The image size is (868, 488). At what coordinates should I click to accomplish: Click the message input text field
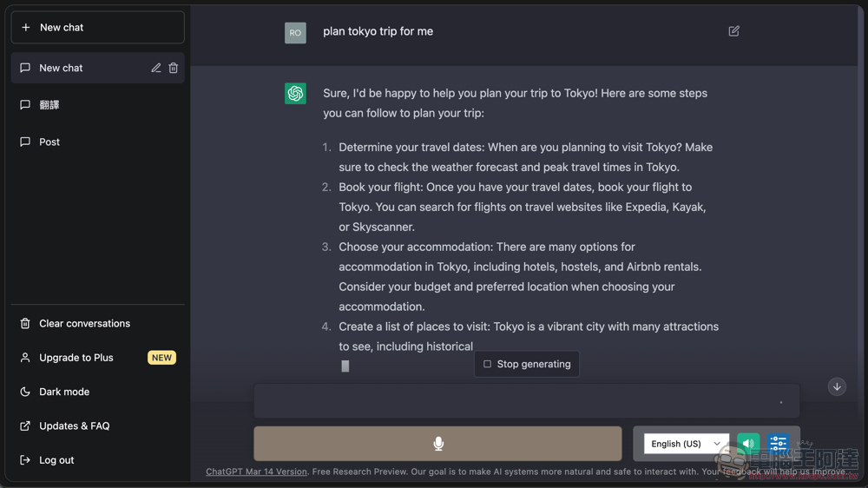coord(527,401)
